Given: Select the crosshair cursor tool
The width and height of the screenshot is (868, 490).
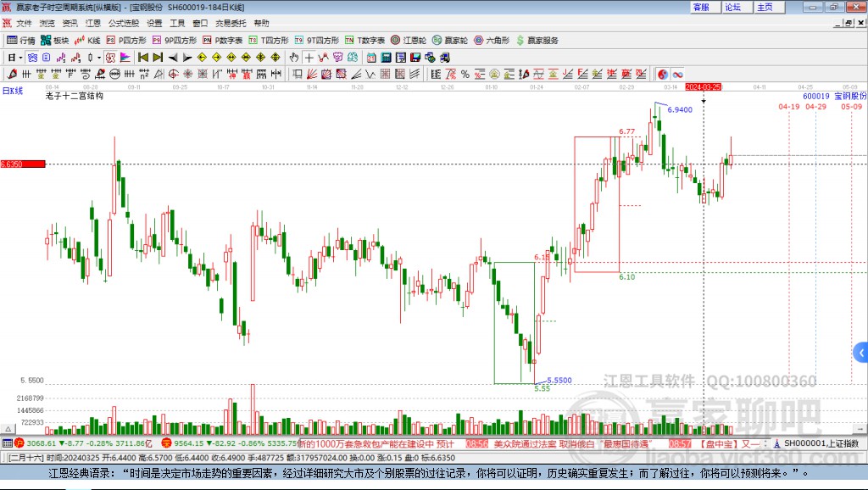Looking at the screenshot, I should pyautogui.click(x=309, y=58).
